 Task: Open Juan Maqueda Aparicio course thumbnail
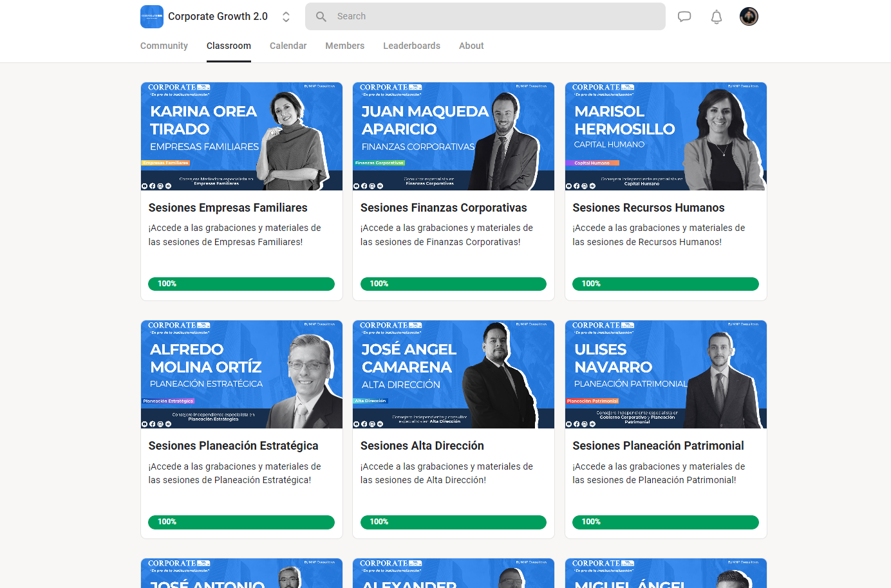(x=453, y=136)
